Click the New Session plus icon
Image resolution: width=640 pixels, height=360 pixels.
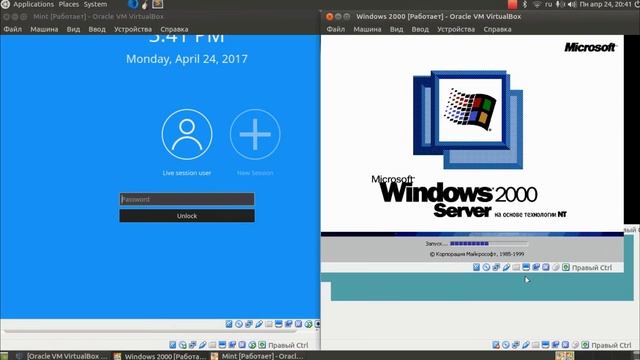pos(255,134)
